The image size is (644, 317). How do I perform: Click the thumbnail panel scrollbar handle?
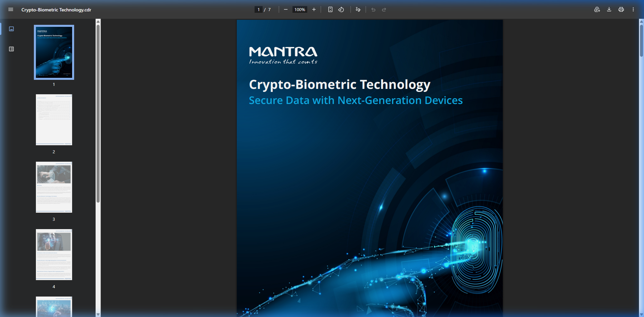[x=98, y=114]
